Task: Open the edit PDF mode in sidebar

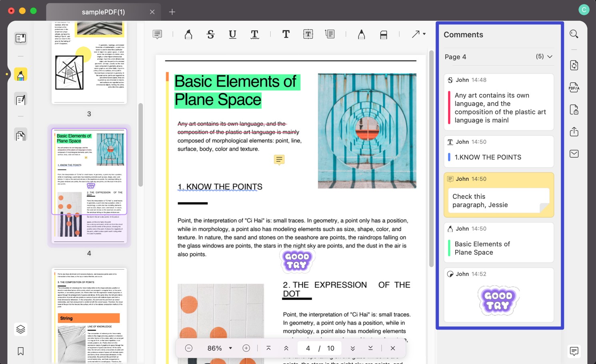Action: (20, 100)
